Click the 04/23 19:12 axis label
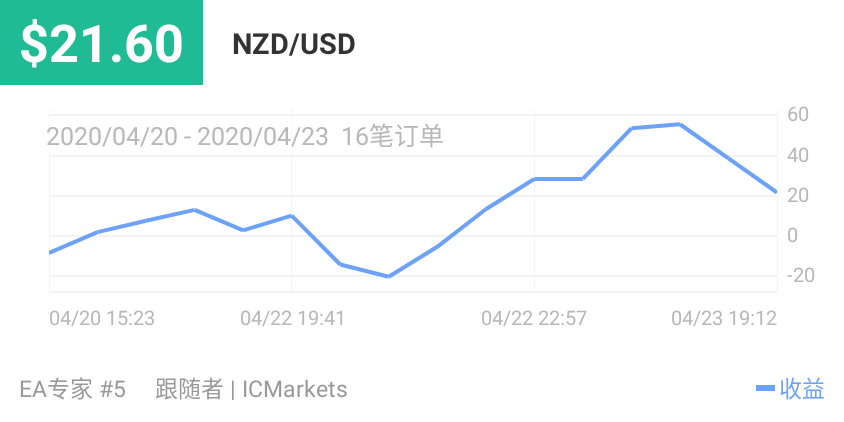The width and height of the screenshot is (844, 422). point(724,318)
